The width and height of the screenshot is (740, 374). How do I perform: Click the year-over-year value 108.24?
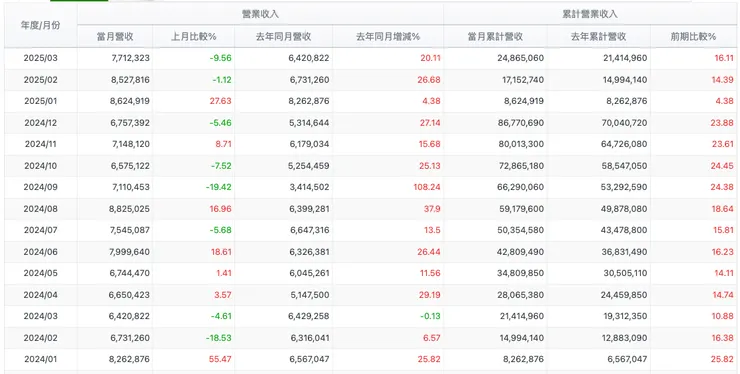[x=426, y=187]
